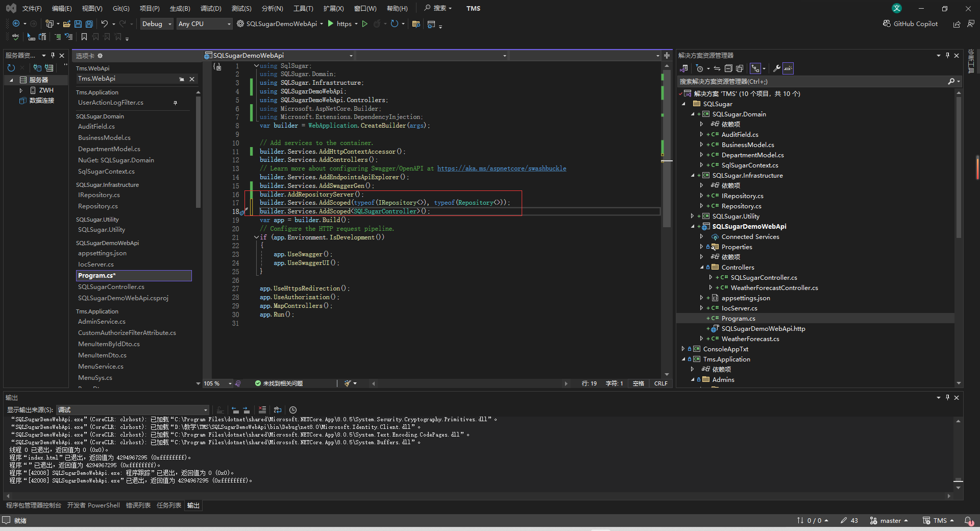This screenshot has width=980, height=531.
Task: Pin the Tms.WebApi tab in tab list
Action: [x=181, y=79]
